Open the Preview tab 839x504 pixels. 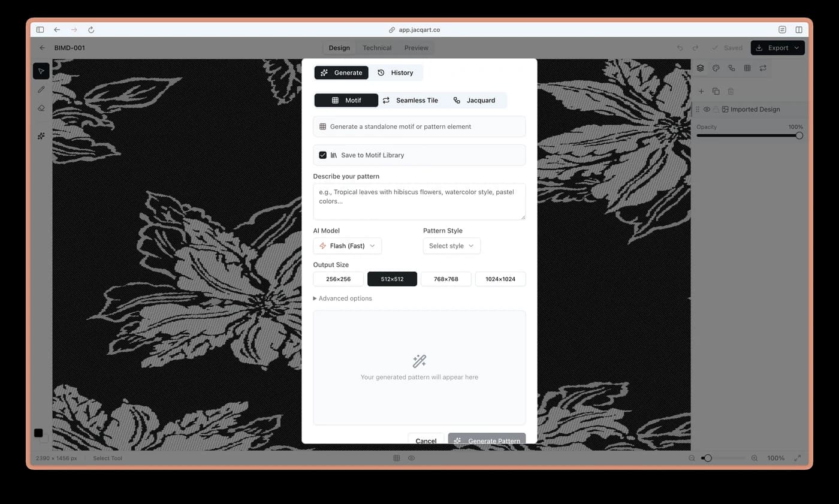[416, 48]
